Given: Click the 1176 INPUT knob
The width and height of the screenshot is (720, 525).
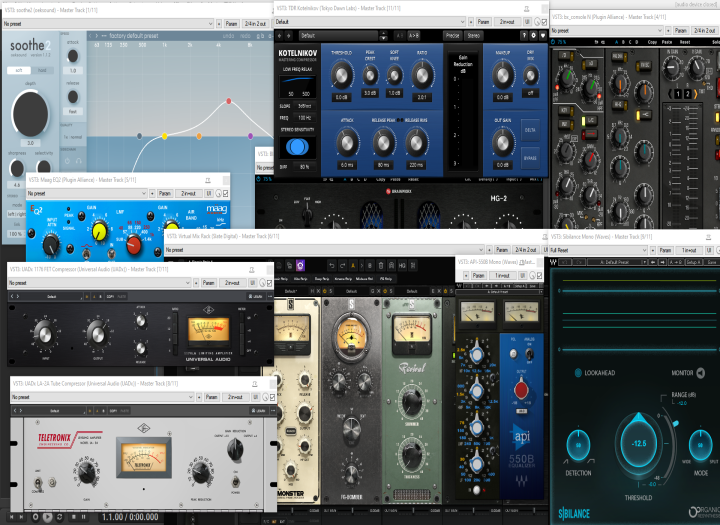Looking at the screenshot, I should [45, 334].
